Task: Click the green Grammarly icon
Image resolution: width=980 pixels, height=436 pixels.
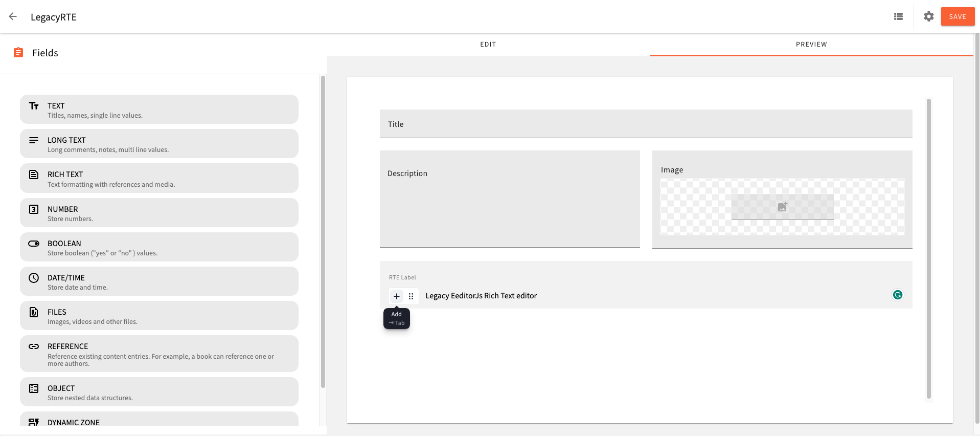Action: pos(897,295)
